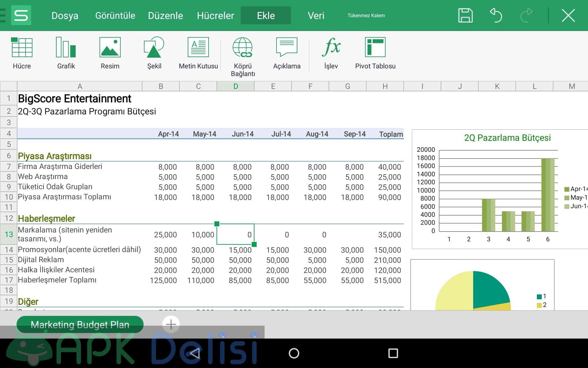Undo the last action
Screen dimensions: 588x368
point(496,15)
